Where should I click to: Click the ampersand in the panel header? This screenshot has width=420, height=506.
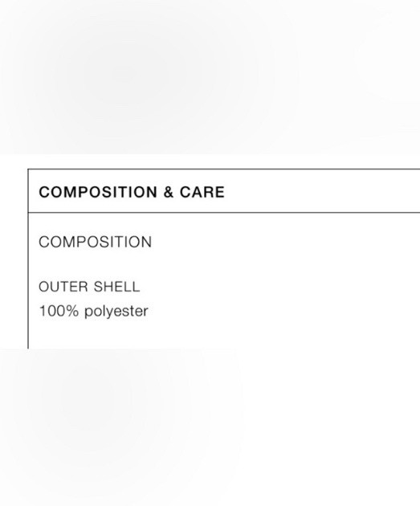[169, 192]
